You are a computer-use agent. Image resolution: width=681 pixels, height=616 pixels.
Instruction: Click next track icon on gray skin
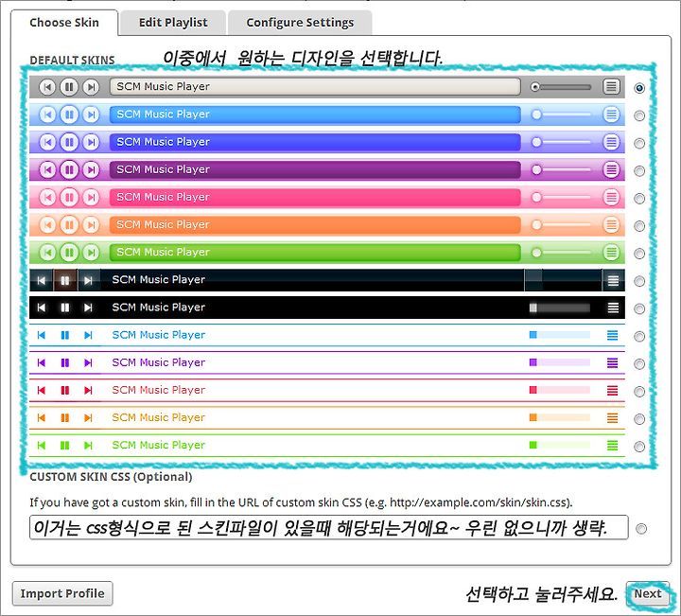coord(91,87)
